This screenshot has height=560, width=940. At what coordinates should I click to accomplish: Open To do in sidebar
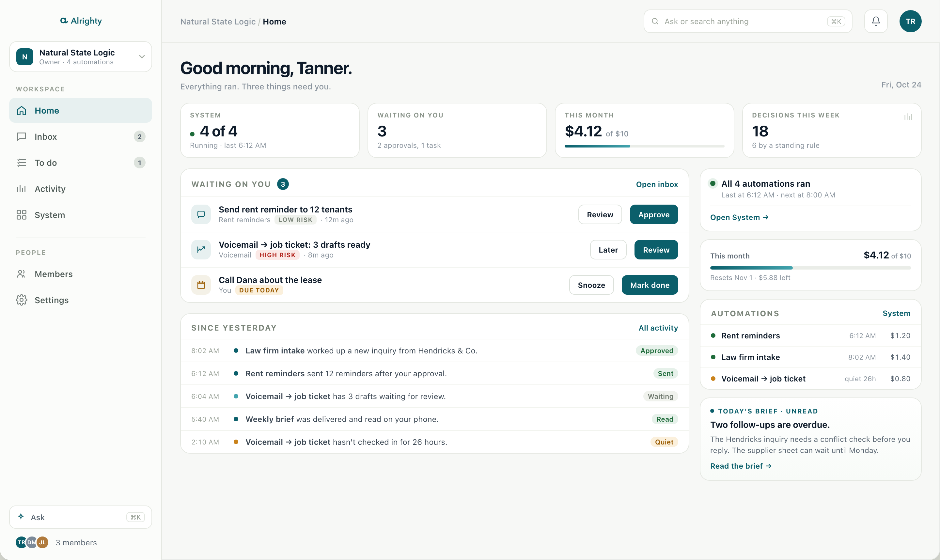80,162
